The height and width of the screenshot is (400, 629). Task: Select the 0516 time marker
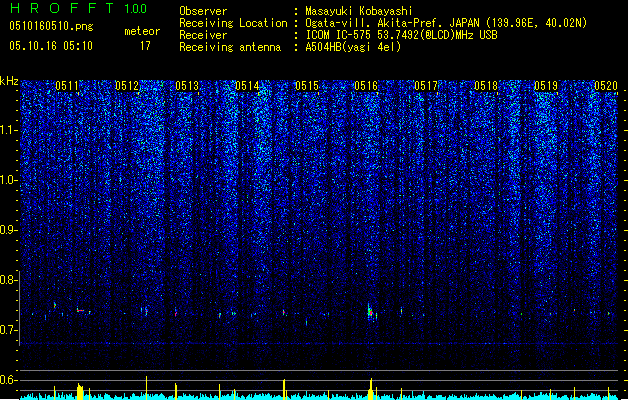(366, 86)
